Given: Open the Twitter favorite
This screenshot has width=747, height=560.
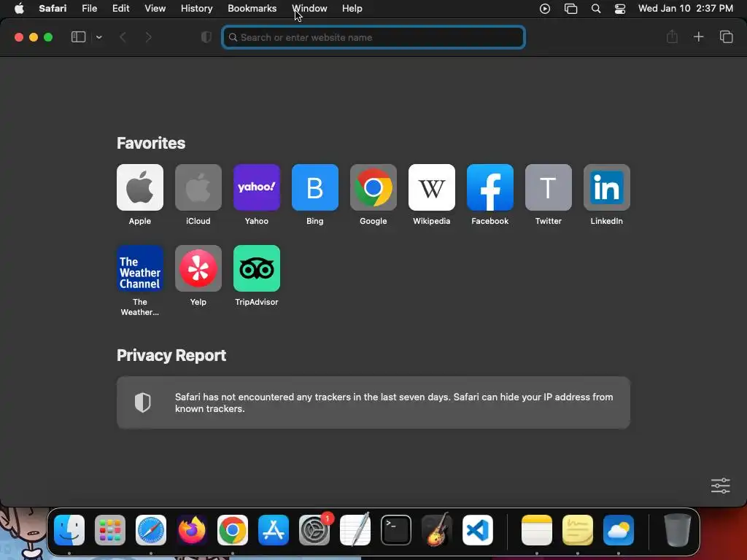Looking at the screenshot, I should pyautogui.click(x=549, y=187).
